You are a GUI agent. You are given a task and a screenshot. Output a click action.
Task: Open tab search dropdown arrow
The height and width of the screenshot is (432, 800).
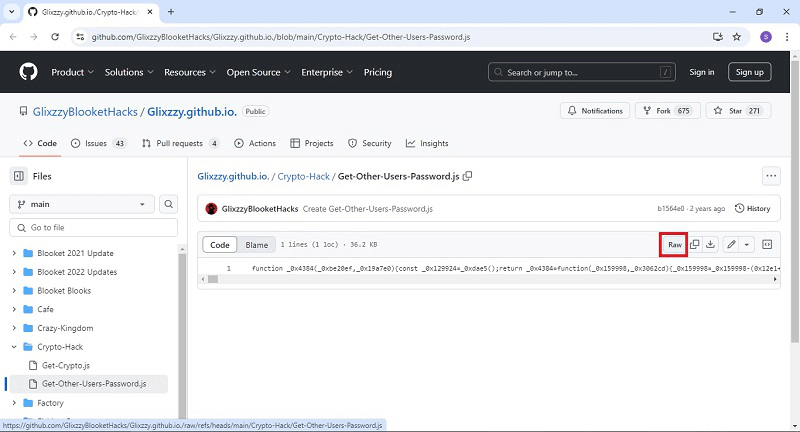click(x=11, y=12)
